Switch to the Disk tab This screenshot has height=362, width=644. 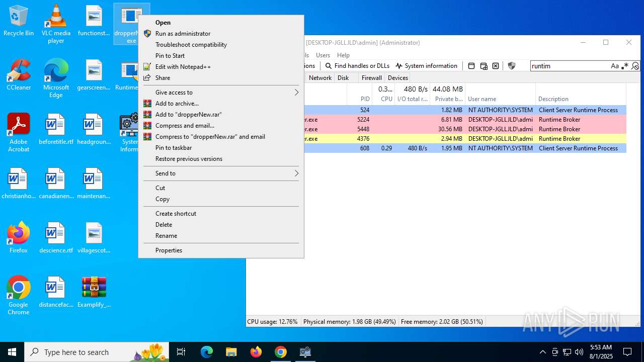click(x=343, y=78)
